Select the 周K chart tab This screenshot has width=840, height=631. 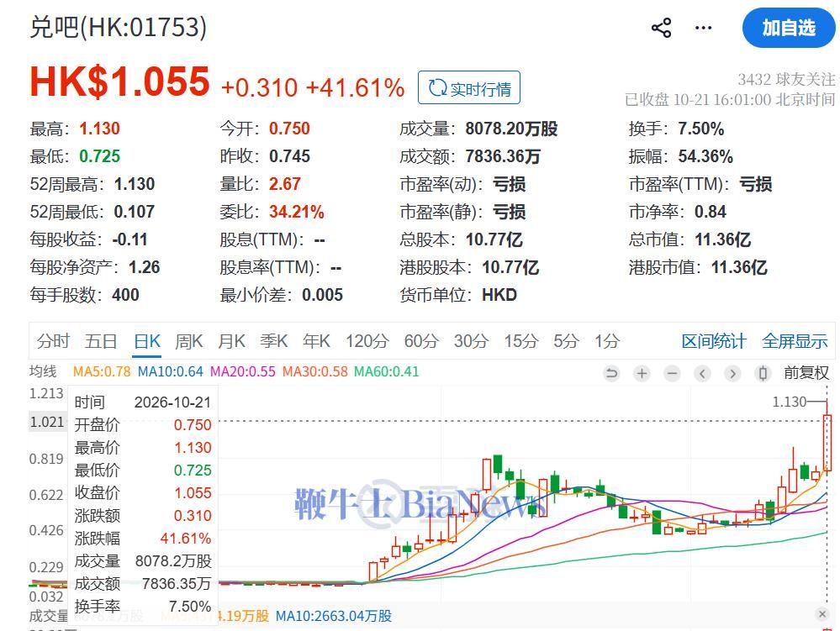coord(188,341)
